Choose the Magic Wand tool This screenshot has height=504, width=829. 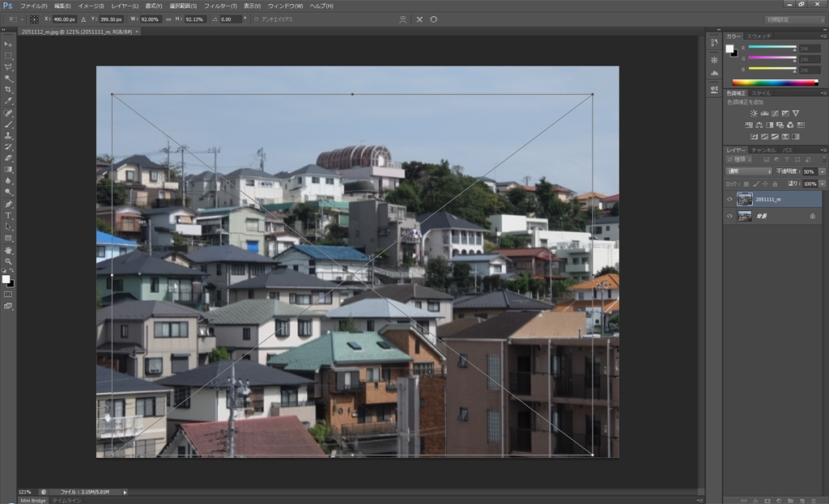(8, 78)
